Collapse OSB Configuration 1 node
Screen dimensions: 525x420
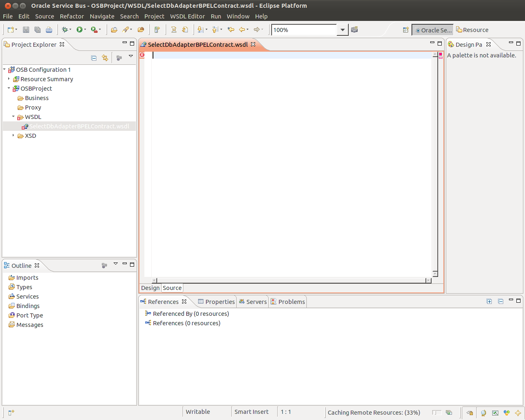pos(4,69)
